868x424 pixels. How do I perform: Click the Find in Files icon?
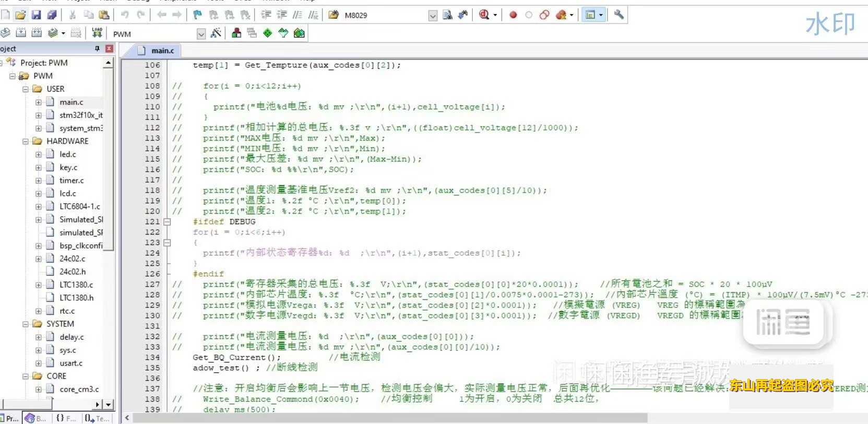point(447,15)
